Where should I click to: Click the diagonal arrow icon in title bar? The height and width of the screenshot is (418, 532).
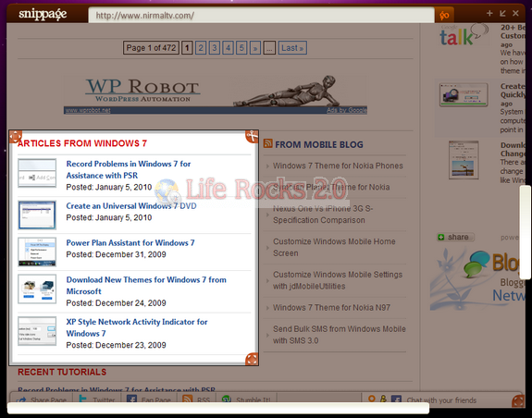[502, 13]
